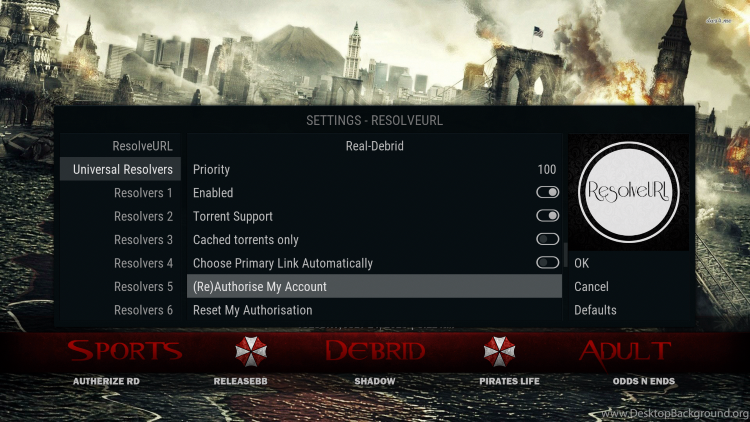Open the Adult menu logo

(x=625, y=353)
